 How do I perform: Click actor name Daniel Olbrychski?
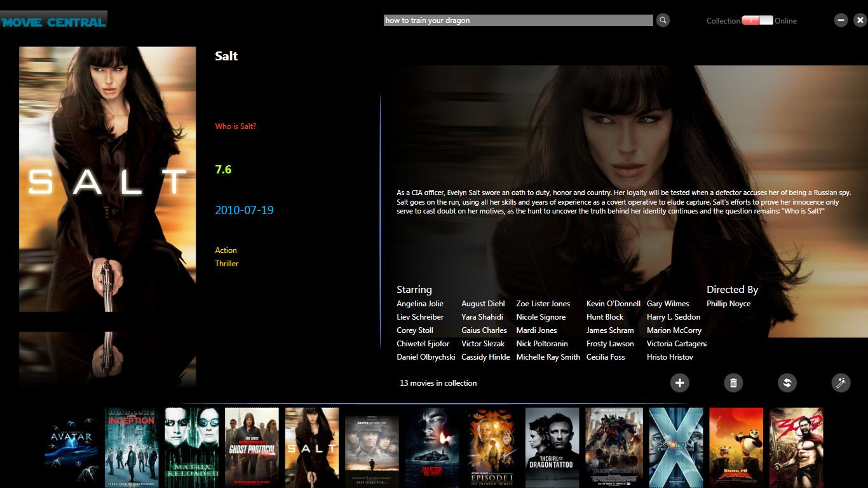(x=426, y=357)
